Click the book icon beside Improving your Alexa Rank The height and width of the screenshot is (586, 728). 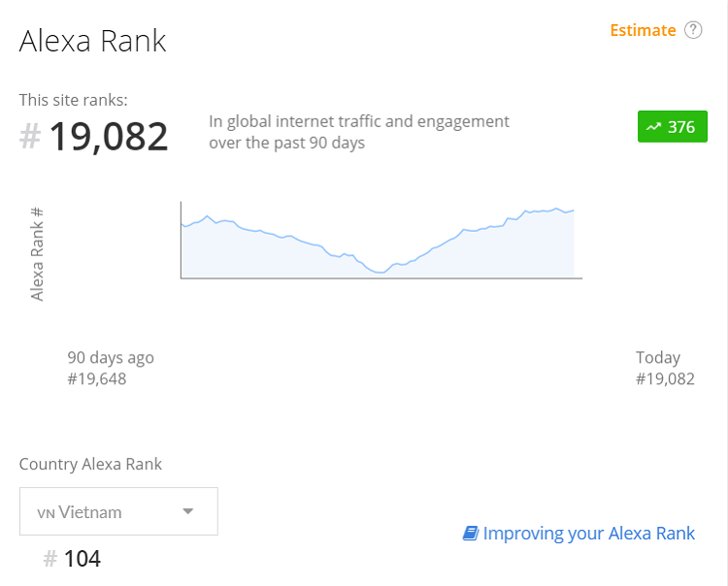471,533
